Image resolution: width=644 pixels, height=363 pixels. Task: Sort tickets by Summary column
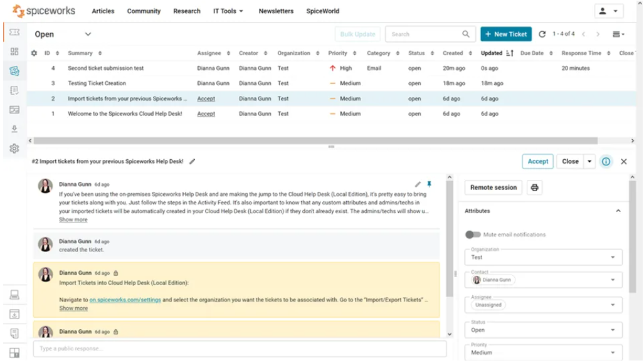tap(85, 53)
